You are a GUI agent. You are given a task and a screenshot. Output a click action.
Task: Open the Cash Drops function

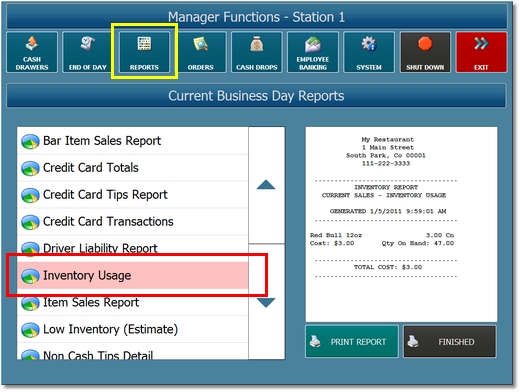(257, 52)
